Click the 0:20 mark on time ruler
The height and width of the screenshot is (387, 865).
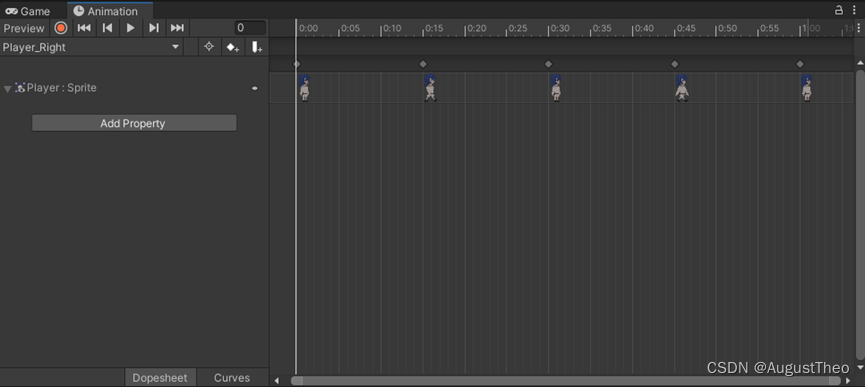point(476,28)
